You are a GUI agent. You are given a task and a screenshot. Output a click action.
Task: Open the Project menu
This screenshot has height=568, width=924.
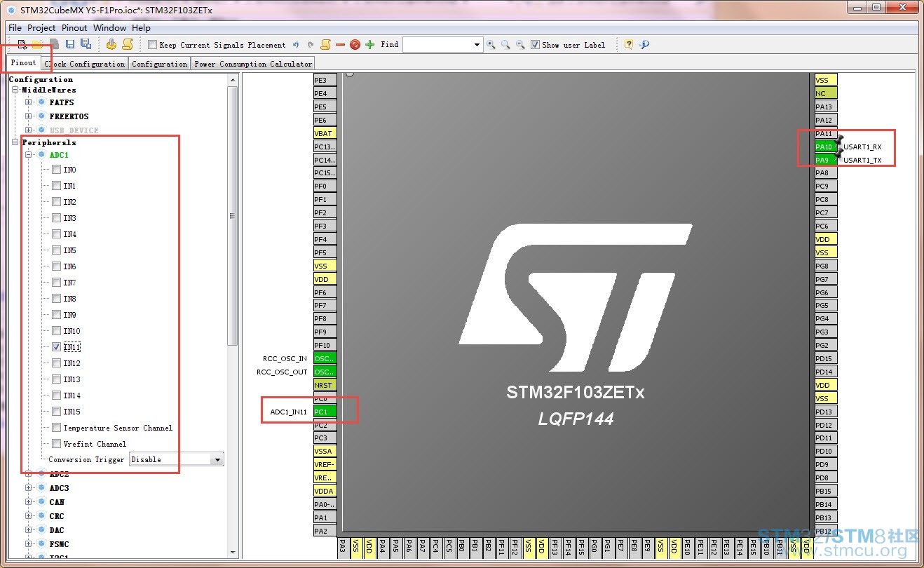coord(41,28)
